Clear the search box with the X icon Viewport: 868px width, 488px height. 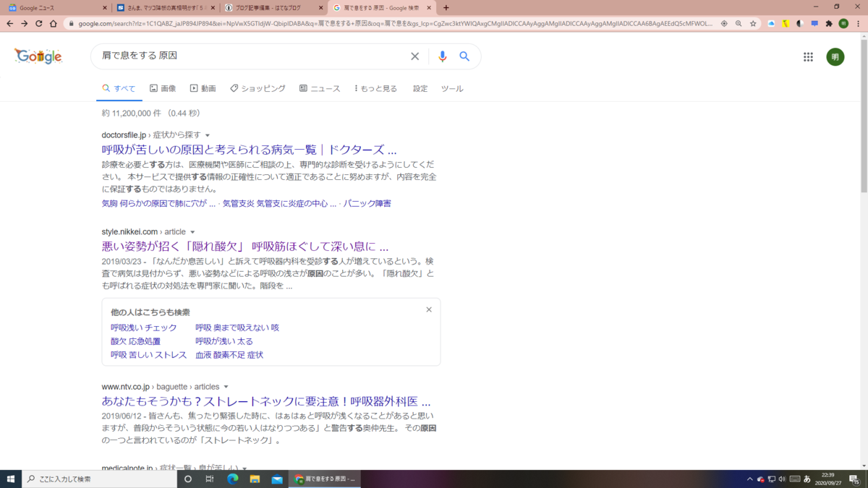coord(414,56)
